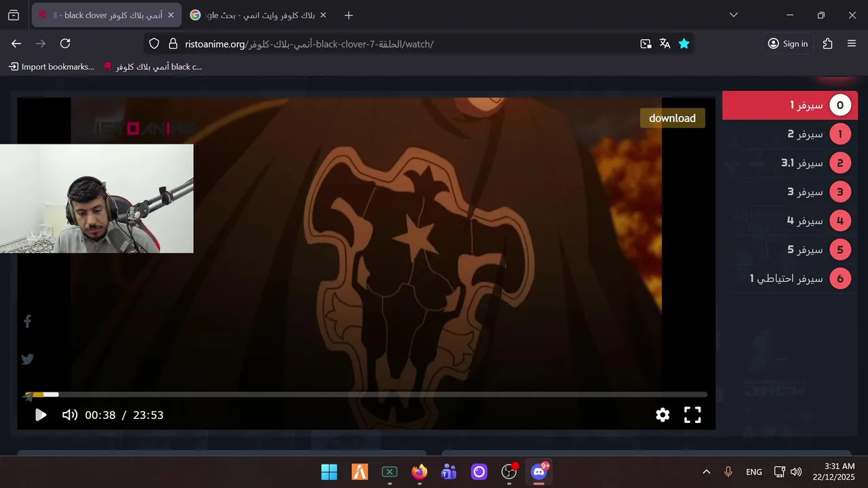Open Windows Start menu
The width and height of the screenshot is (868, 488).
pyautogui.click(x=330, y=472)
